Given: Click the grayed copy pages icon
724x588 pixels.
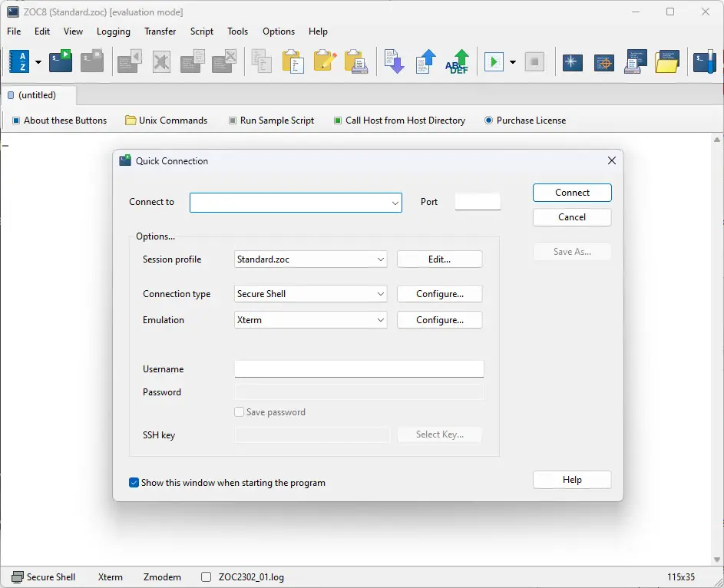Looking at the screenshot, I should pyautogui.click(x=261, y=61).
